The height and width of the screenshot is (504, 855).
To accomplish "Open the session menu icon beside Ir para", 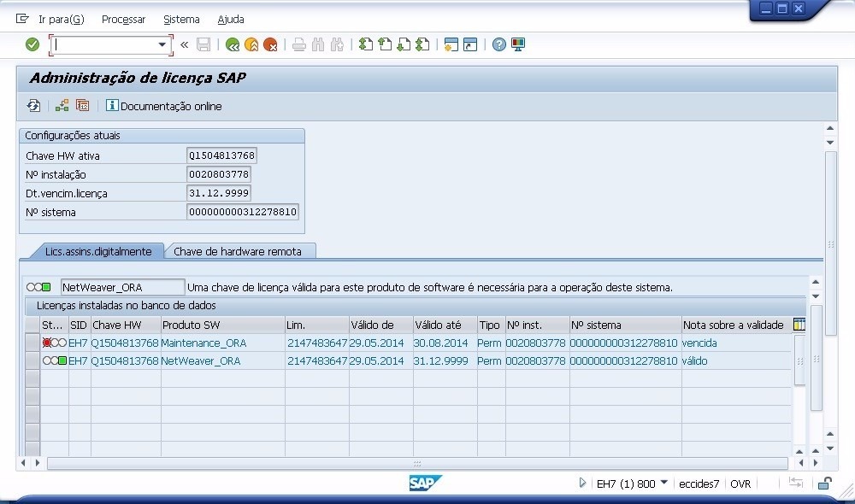I will (22, 19).
